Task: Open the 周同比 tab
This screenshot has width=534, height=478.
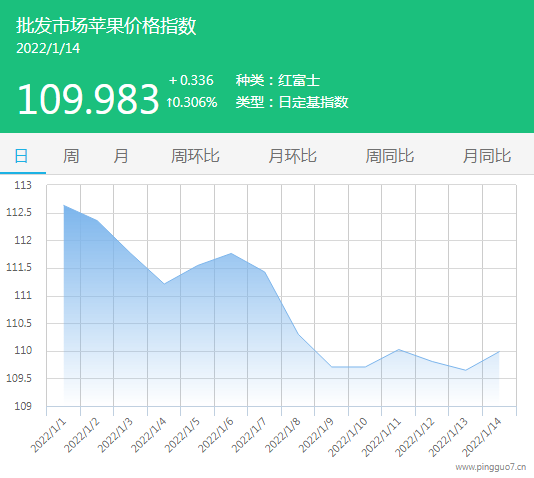Action: pyautogui.click(x=390, y=156)
